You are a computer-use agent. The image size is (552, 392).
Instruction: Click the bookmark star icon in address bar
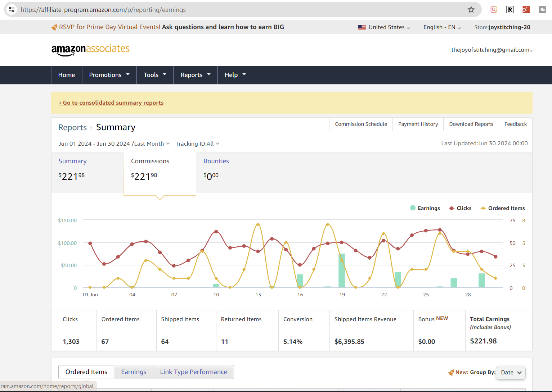[471, 10]
